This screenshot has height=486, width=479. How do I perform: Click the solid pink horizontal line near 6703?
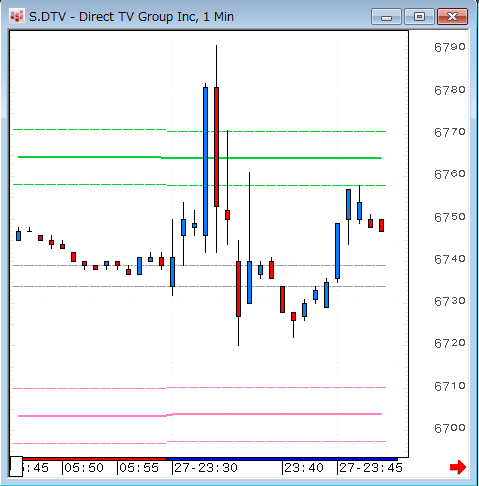[200, 415]
